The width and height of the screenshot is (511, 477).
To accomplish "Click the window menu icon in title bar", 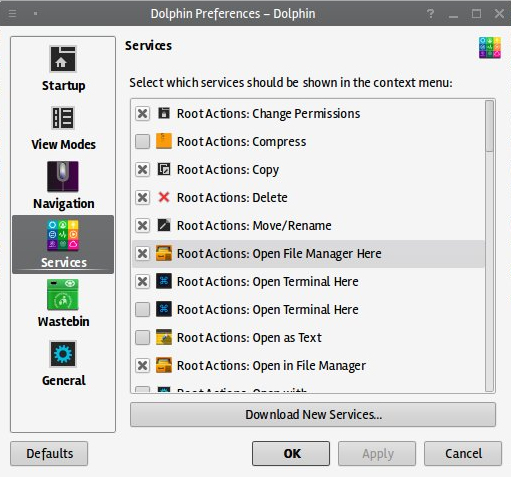I will coord(12,13).
